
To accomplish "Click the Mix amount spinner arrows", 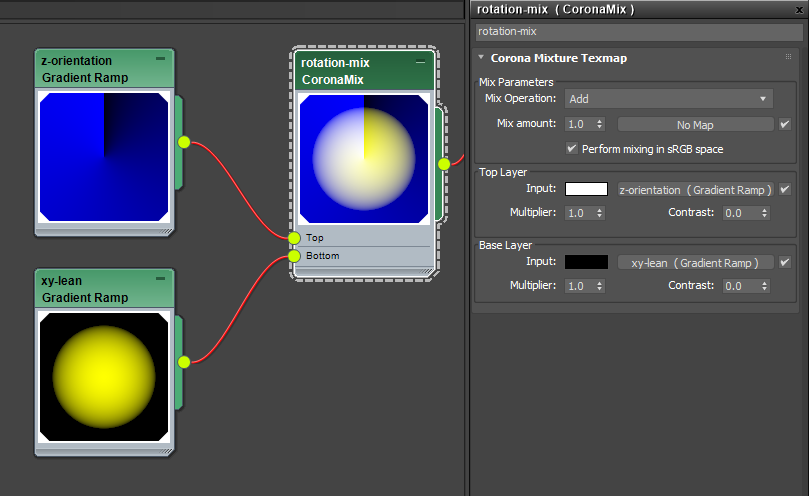I will 599,124.
